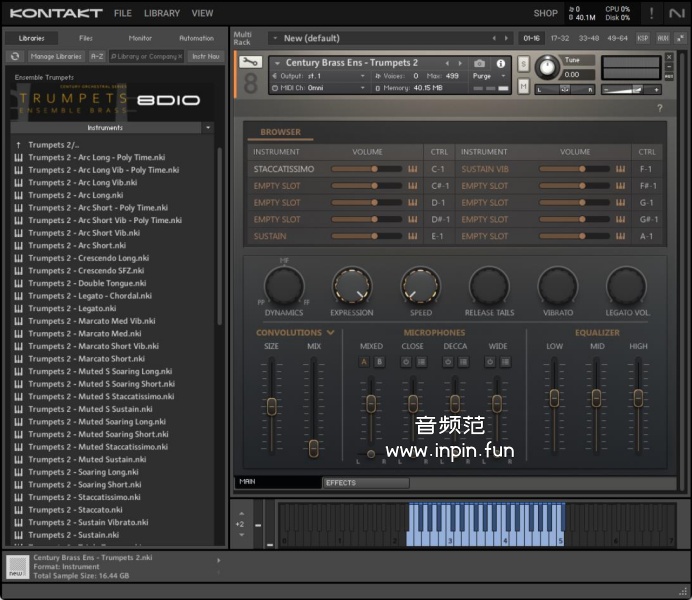Image resolution: width=692 pixels, height=600 pixels.
Task: Mute the instrument with M button
Action: (x=524, y=86)
